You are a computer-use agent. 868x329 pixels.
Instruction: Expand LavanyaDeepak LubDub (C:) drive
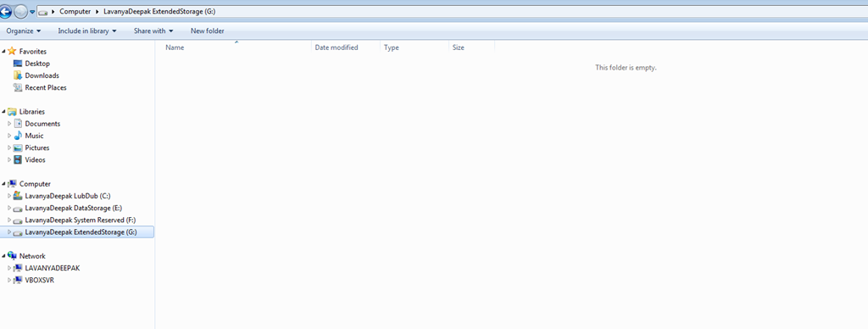[x=9, y=196]
